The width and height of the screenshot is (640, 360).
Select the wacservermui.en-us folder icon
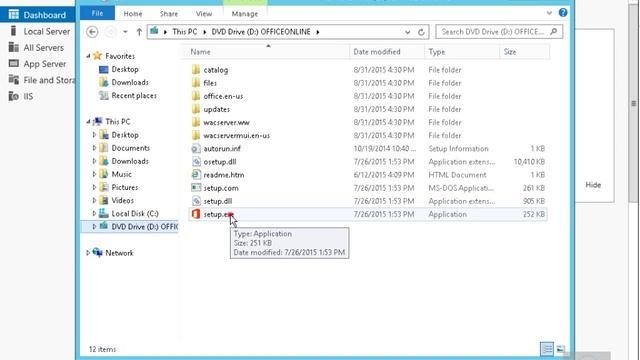[x=196, y=135]
